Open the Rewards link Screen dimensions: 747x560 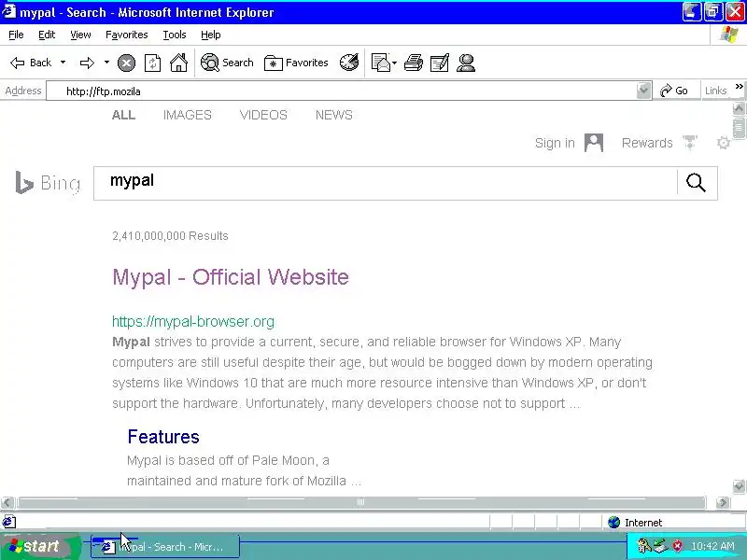pos(647,143)
